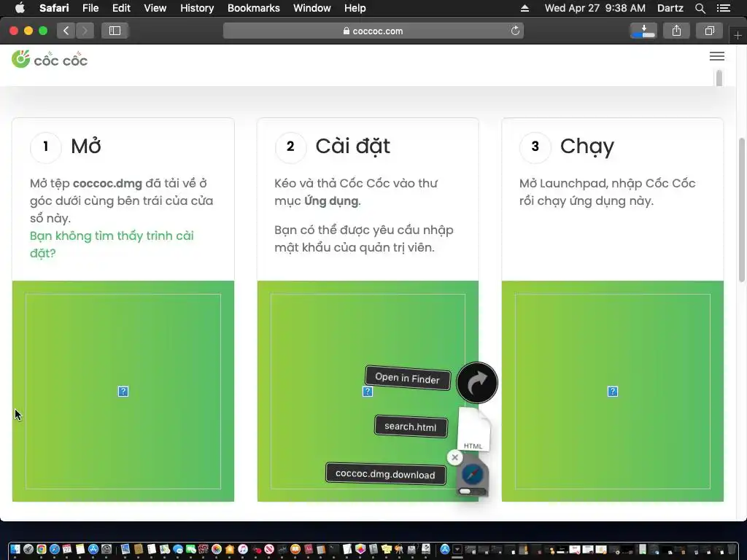Open the File menu

(x=90, y=8)
